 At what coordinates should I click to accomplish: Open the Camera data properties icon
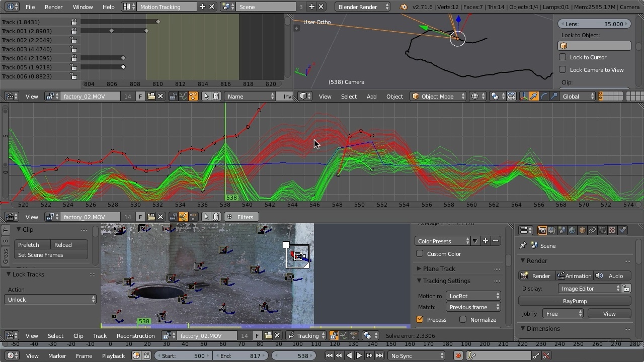[x=602, y=230]
